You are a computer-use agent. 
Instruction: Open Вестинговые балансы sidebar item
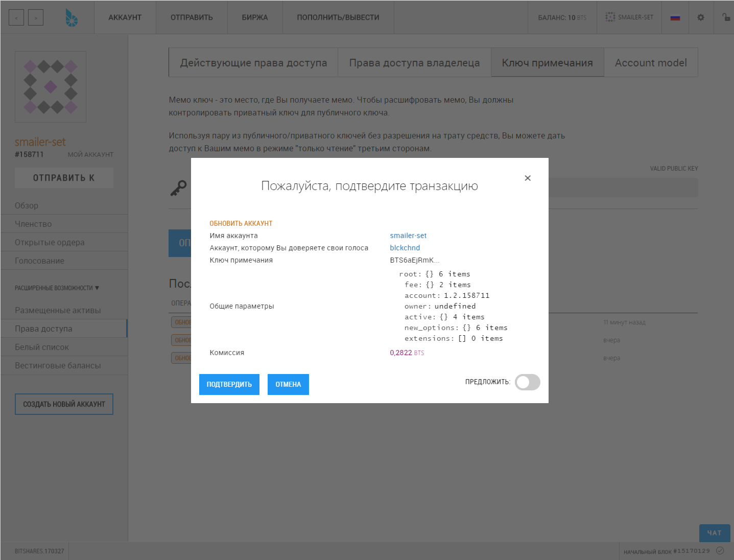coord(64,365)
